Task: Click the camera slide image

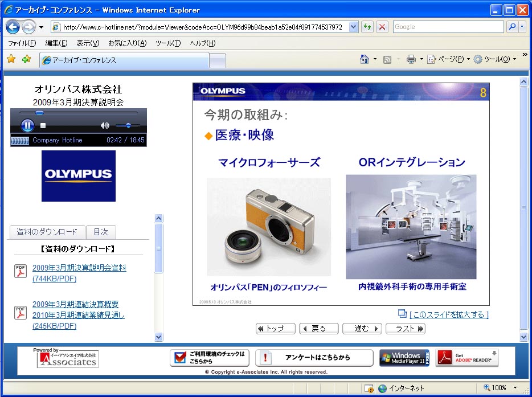Action: coord(269,227)
